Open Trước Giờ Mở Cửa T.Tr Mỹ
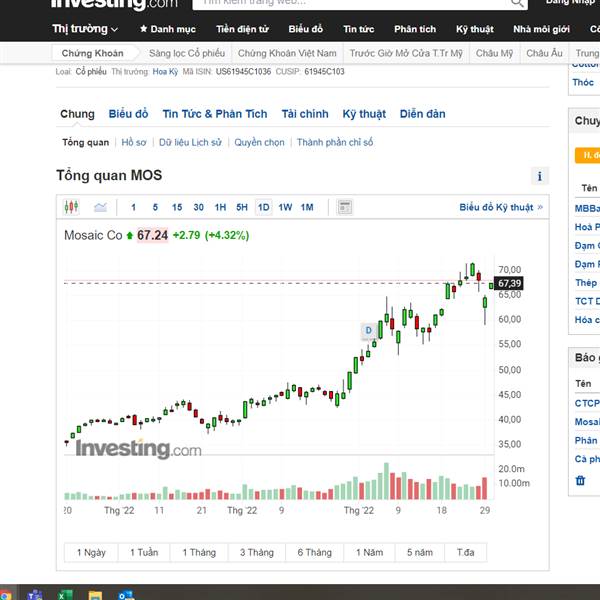The height and width of the screenshot is (600, 600). point(406,53)
